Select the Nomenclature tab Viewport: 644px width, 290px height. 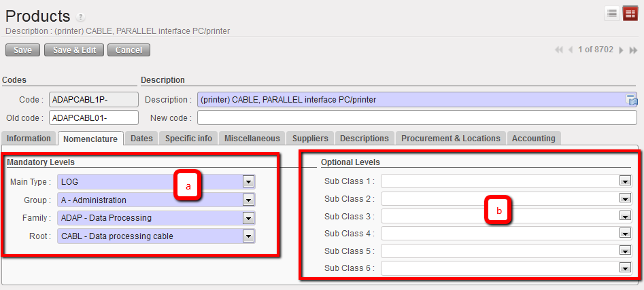point(90,139)
